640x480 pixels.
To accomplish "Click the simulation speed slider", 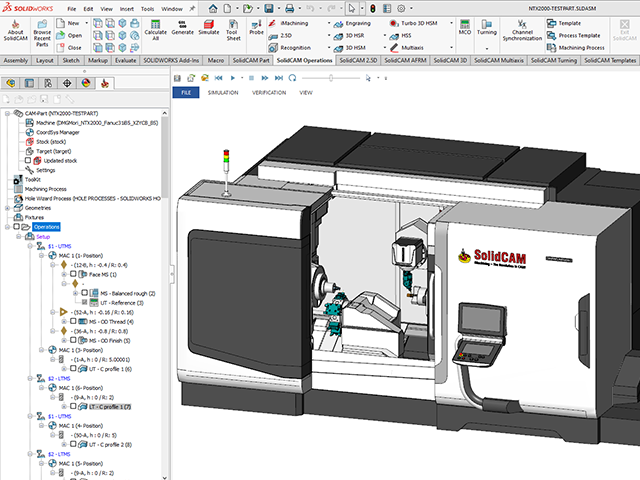I will [x=331, y=78].
